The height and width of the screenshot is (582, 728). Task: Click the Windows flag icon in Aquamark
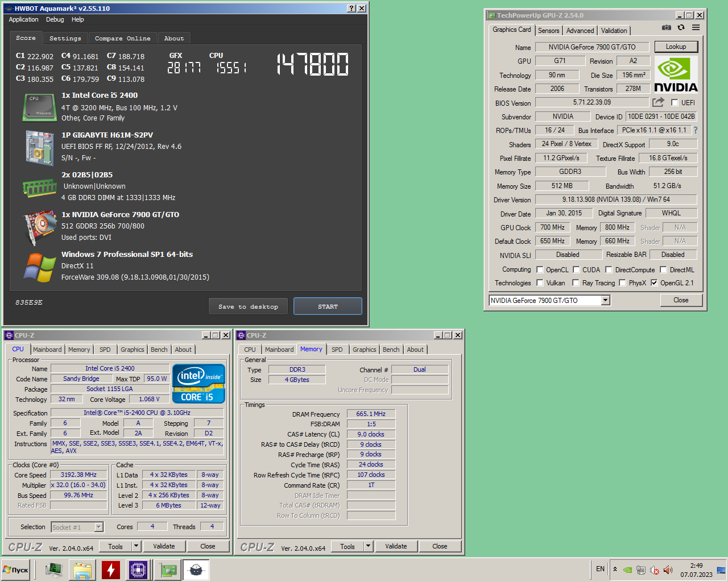[x=39, y=268]
